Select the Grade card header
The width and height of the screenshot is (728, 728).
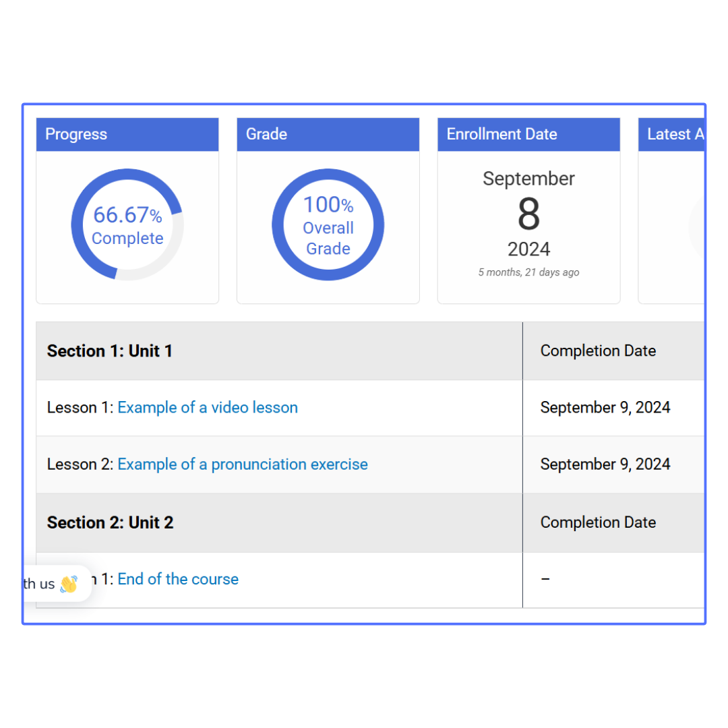[x=328, y=134]
